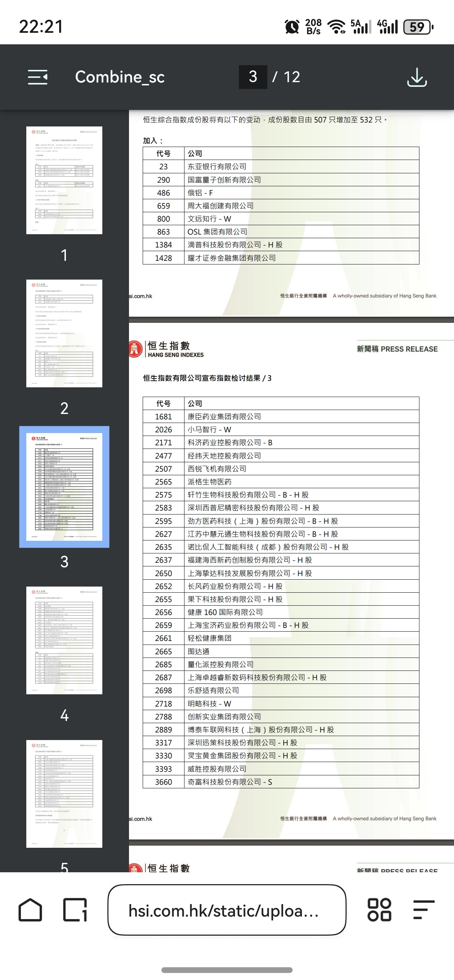Select row 灵宝黄金集团股份有限公司
Viewport: 454px width, 980px height.
(281, 756)
